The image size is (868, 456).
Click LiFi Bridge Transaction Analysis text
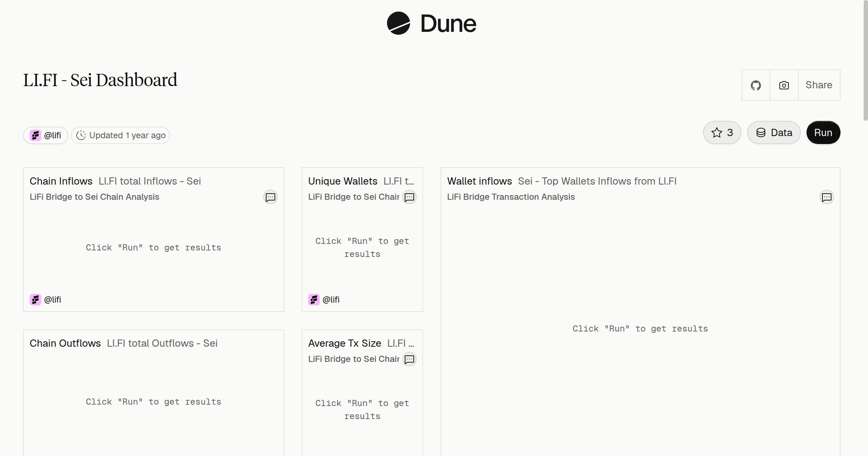pyautogui.click(x=511, y=197)
